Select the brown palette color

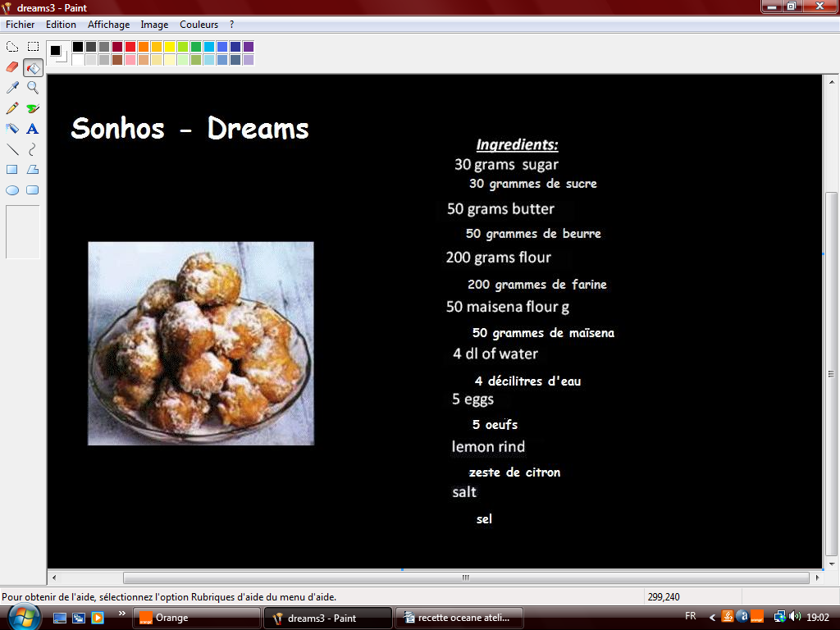pos(116,59)
